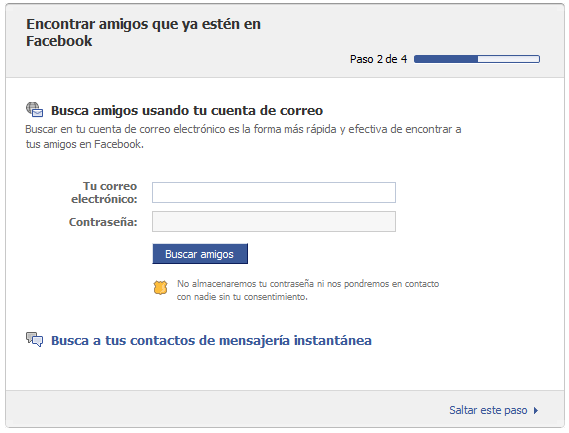Image resolution: width=569 pixels, height=433 pixels.
Task: Open Busca a tus contactos de mensajería instantánea
Action: click(x=211, y=340)
